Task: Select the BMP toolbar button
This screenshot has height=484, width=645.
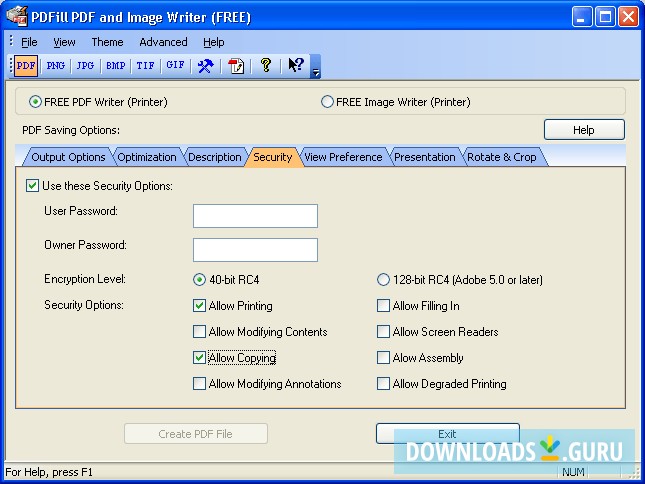Action: (116, 66)
